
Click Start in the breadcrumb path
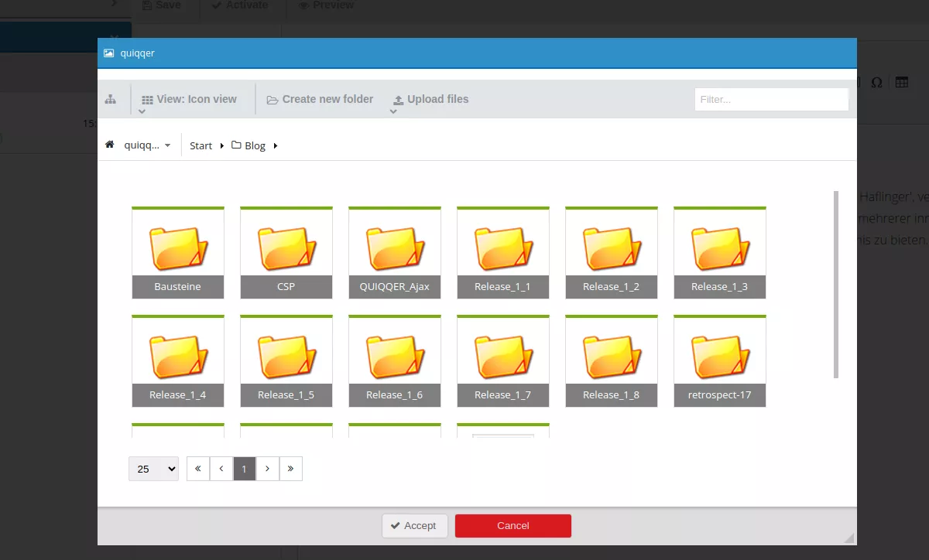tap(201, 145)
